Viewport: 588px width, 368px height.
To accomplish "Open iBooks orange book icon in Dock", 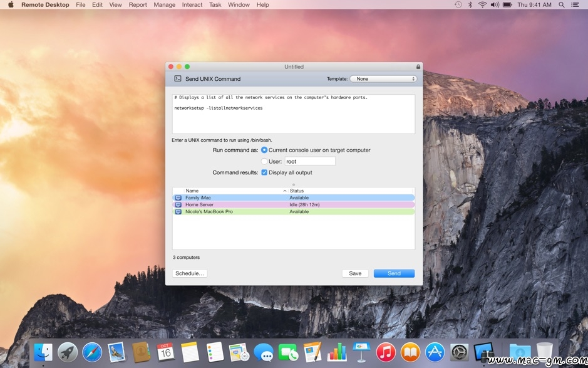I will [410, 352].
